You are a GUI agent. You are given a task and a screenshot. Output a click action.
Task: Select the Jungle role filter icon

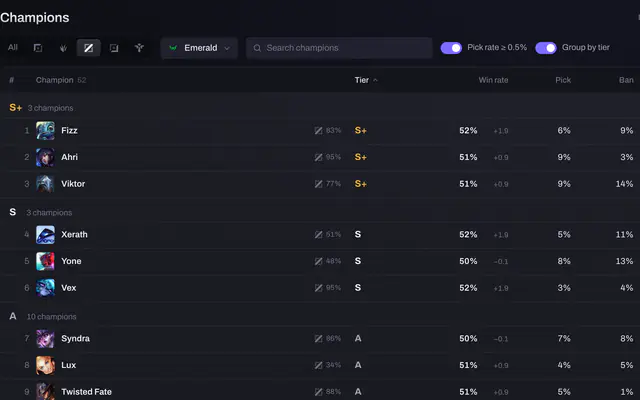tap(63, 48)
